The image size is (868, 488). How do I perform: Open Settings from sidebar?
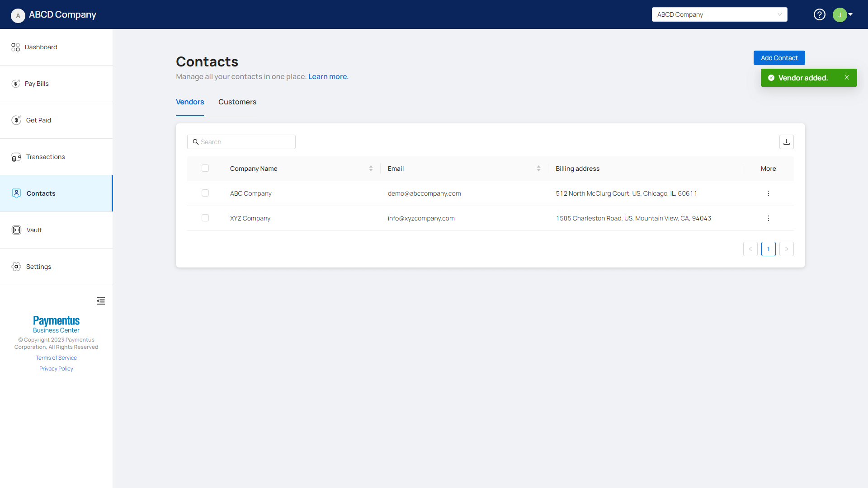(38, 267)
